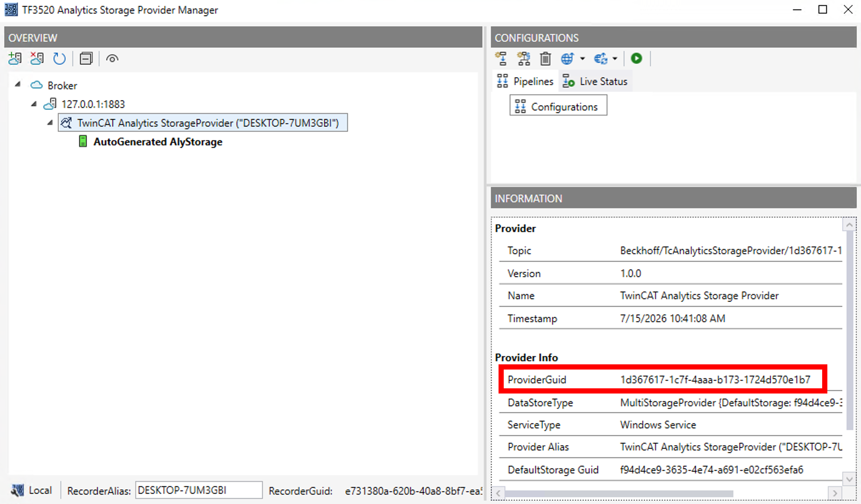Click the Information panel scroll up arrow

(x=849, y=225)
